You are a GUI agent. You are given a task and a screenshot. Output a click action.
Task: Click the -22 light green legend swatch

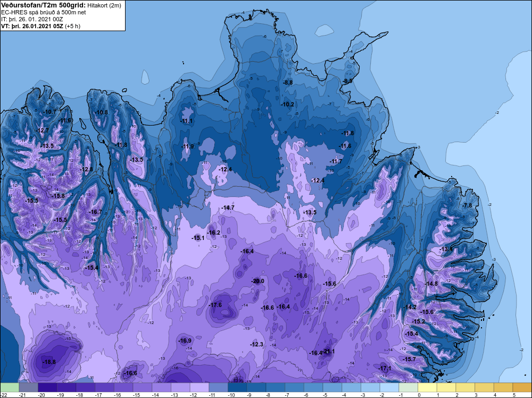click(10, 387)
